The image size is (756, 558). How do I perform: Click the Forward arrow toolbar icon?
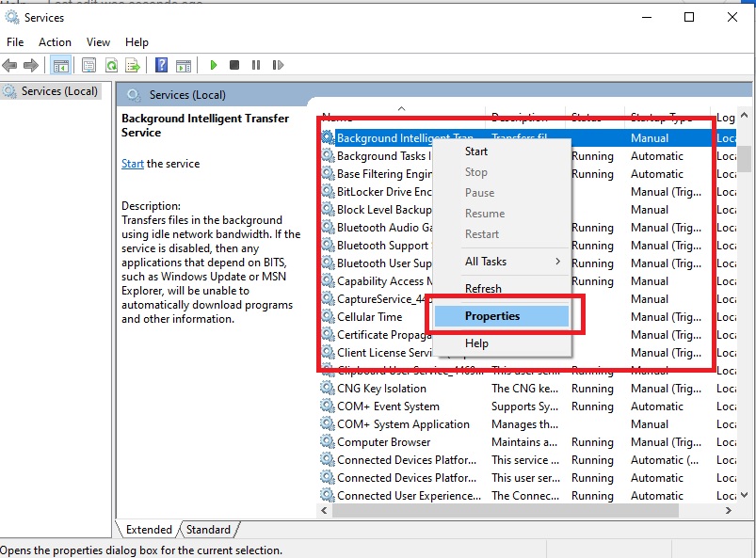(x=31, y=65)
